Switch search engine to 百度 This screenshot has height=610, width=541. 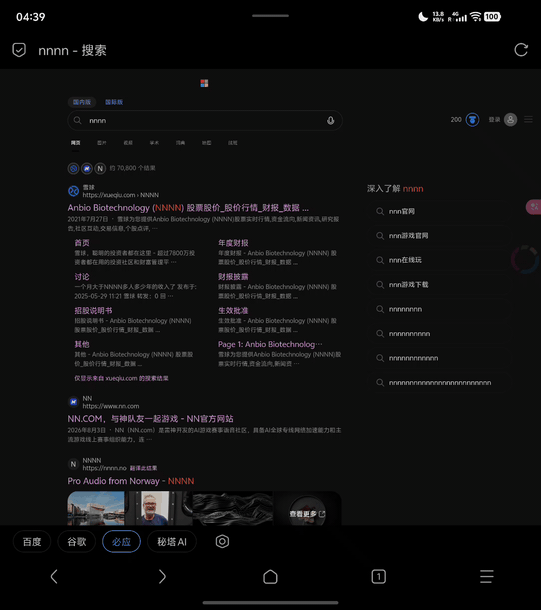(x=32, y=542)
